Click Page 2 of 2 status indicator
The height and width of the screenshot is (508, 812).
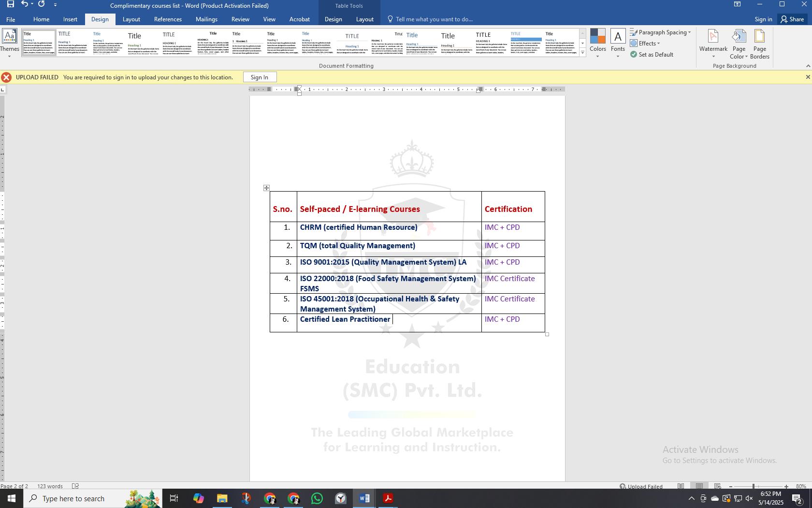(14, 486)
